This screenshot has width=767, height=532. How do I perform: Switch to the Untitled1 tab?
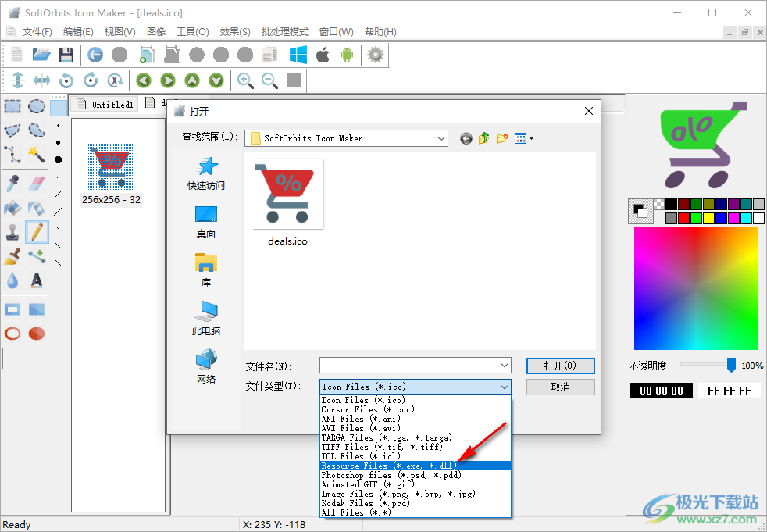(x=105, y=104)
